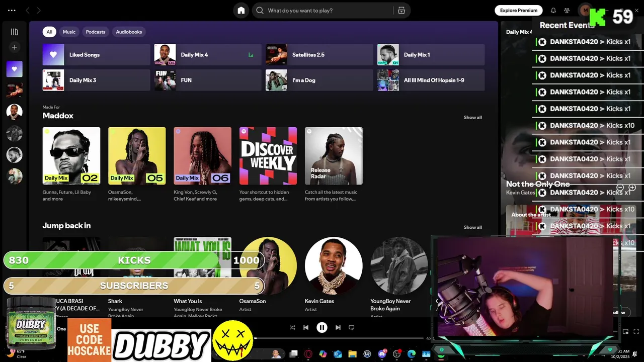The width and height of the screenshot is (644, 362).
Task: Create a playlist with plus icon
Action: [14, 47]
